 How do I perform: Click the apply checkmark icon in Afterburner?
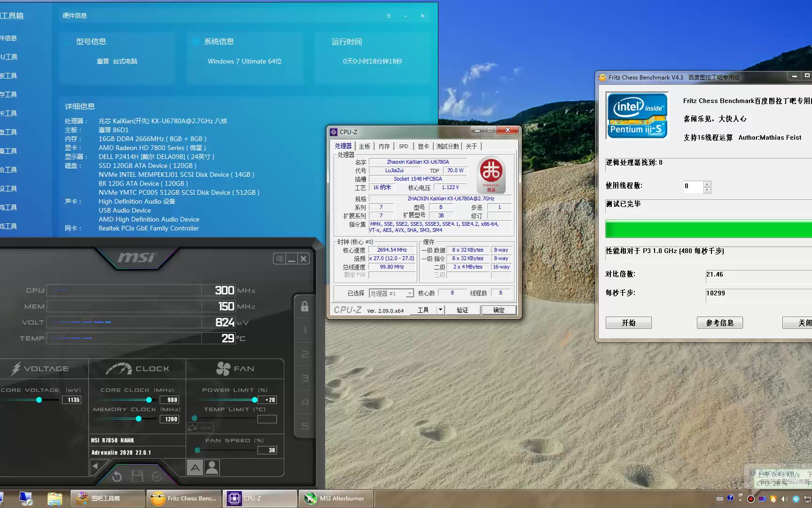pyautogui.click(x=157, y=476)
